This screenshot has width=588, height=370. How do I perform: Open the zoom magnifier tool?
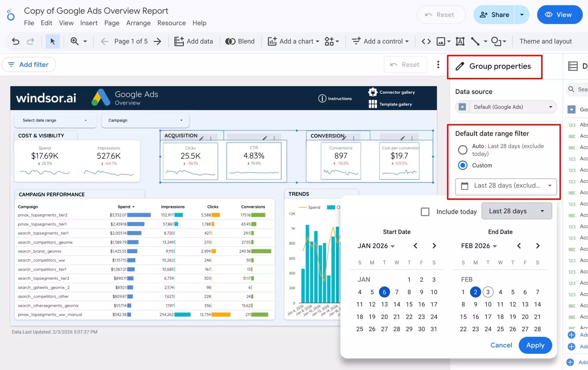[75, 41]
